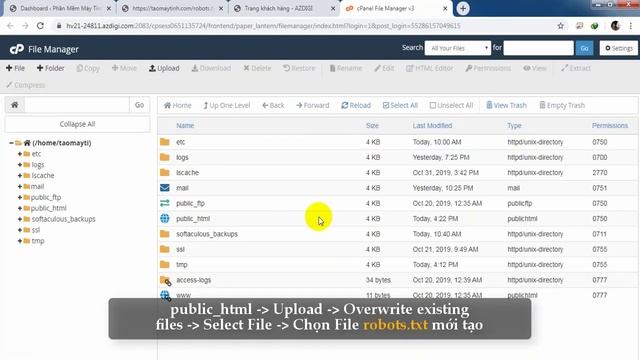Click Empty Trash
This screenshot has height=360, width=640.
[562, 105]
